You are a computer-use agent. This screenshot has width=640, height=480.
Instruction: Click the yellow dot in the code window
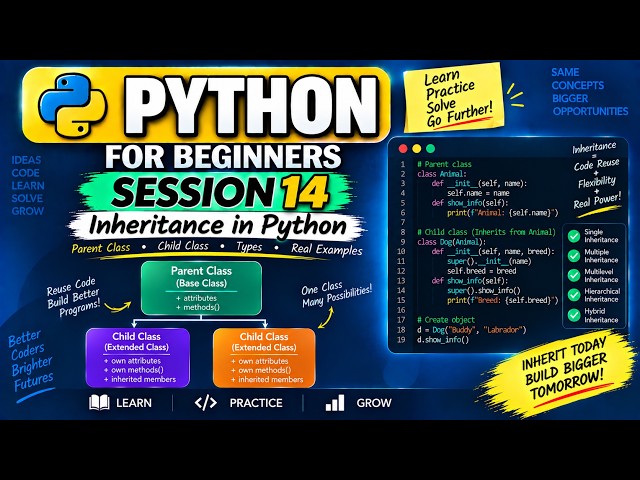tap(417, 149)
